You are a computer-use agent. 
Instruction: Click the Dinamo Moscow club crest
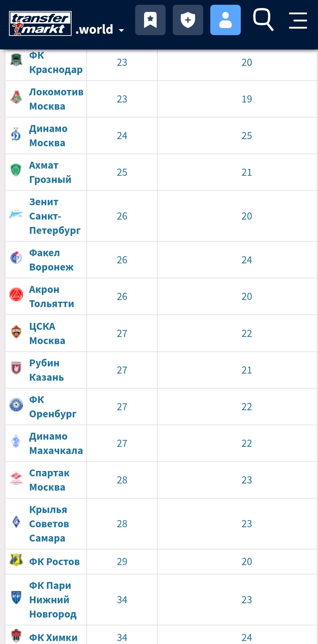16,134
